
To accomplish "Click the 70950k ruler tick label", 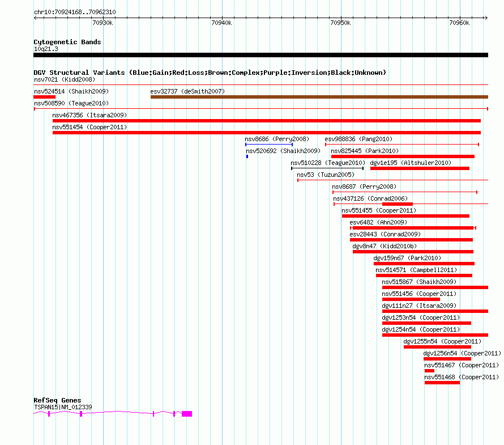I will [340, 23].
